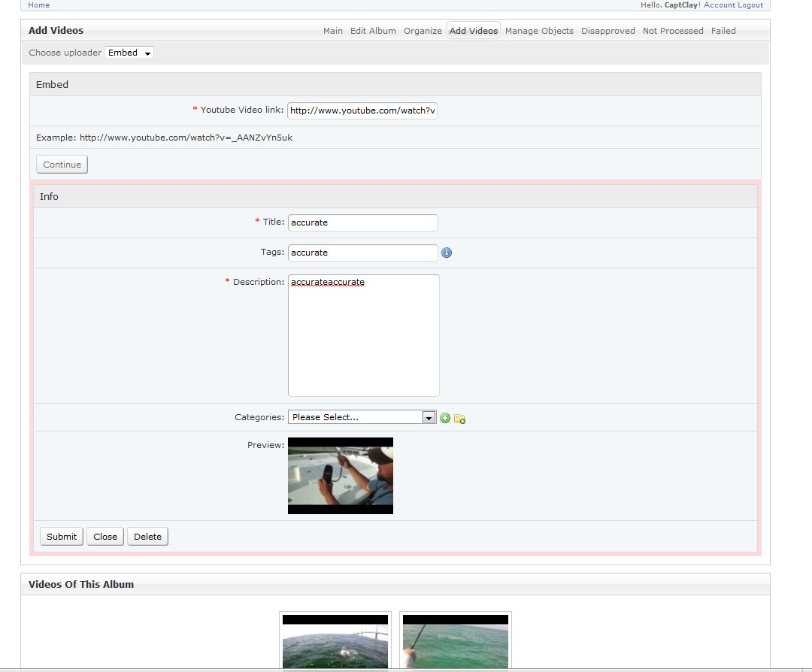Click into the Youtube Video link field
812x672 pixels.
coord(362,110)
